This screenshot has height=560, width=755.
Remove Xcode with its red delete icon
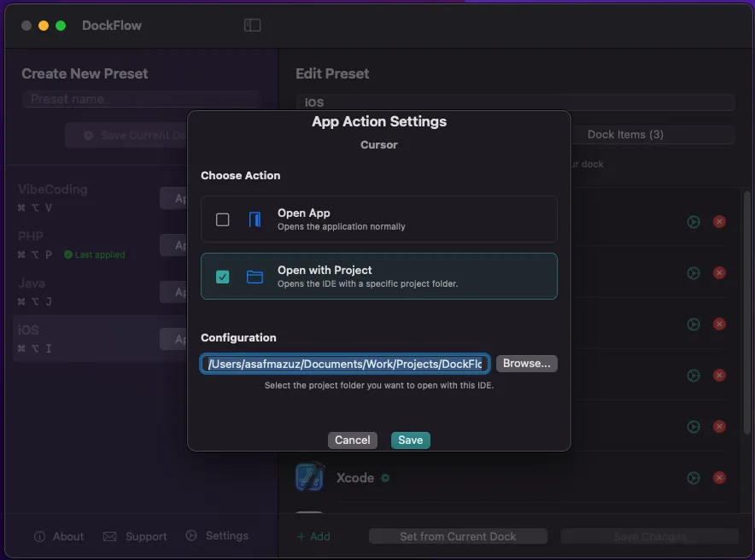point(719,478)
